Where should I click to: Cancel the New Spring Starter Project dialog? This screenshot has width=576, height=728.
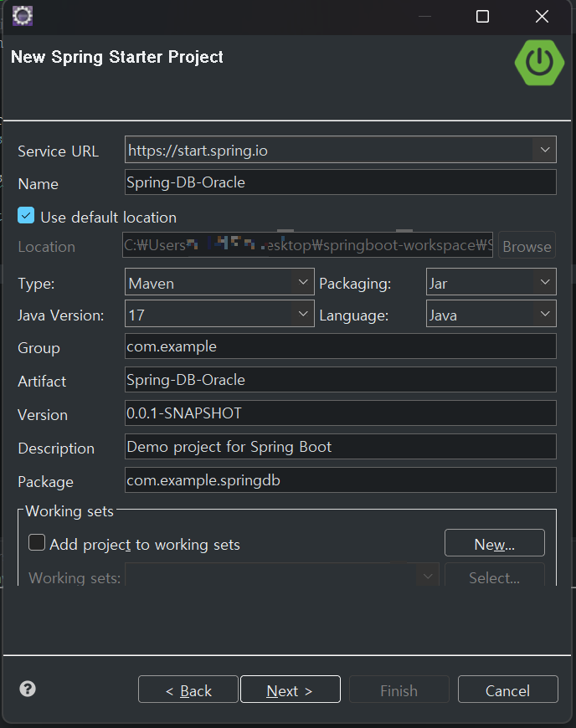click(507, 690)
